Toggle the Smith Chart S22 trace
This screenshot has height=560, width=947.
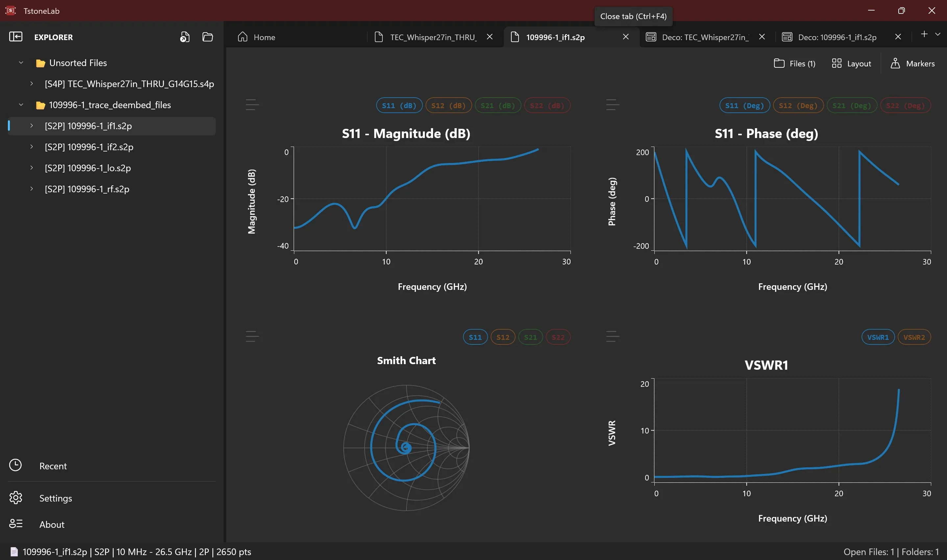(x=558, y=337)
